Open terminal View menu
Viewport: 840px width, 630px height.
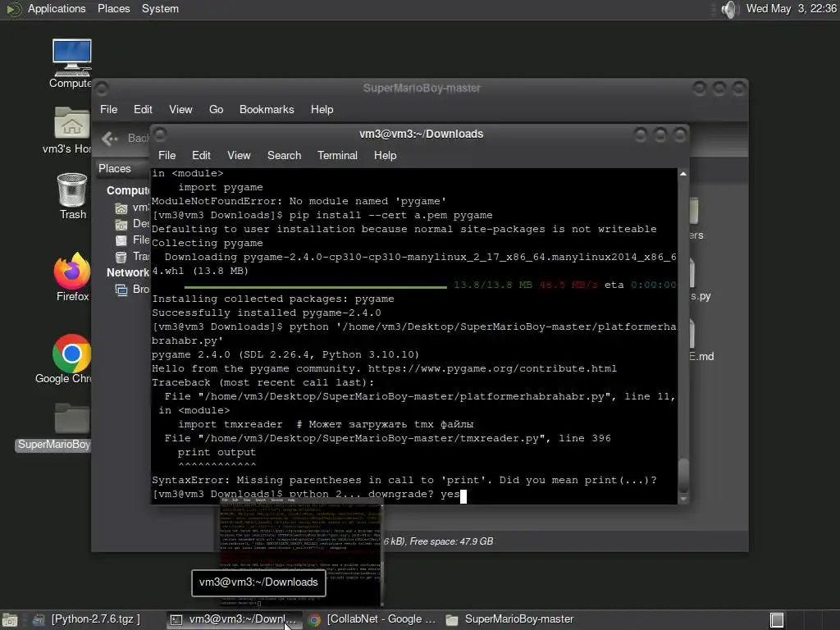[239, 155]
